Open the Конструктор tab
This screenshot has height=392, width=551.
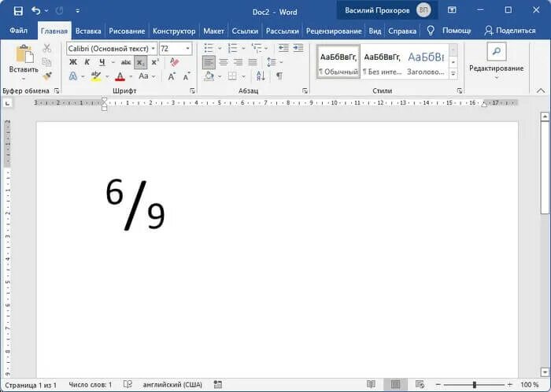[174, 31]
